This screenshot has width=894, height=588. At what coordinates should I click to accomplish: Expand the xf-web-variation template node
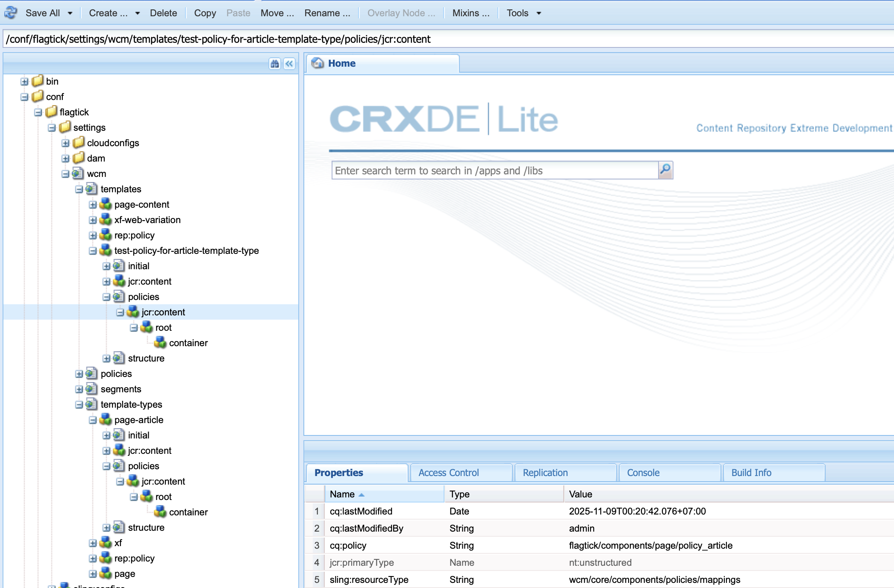[93, 220]
